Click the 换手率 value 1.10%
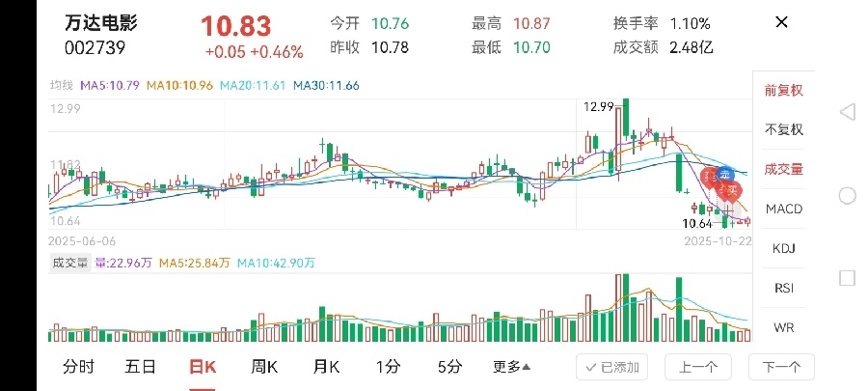 (690, 23)
